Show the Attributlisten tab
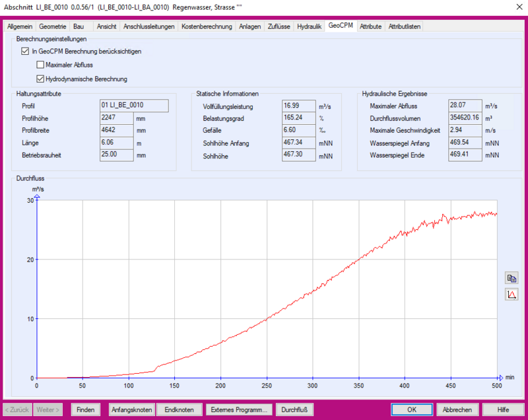Image resolution: width=528 pixels, height=420 pixels. coord(405,26)
